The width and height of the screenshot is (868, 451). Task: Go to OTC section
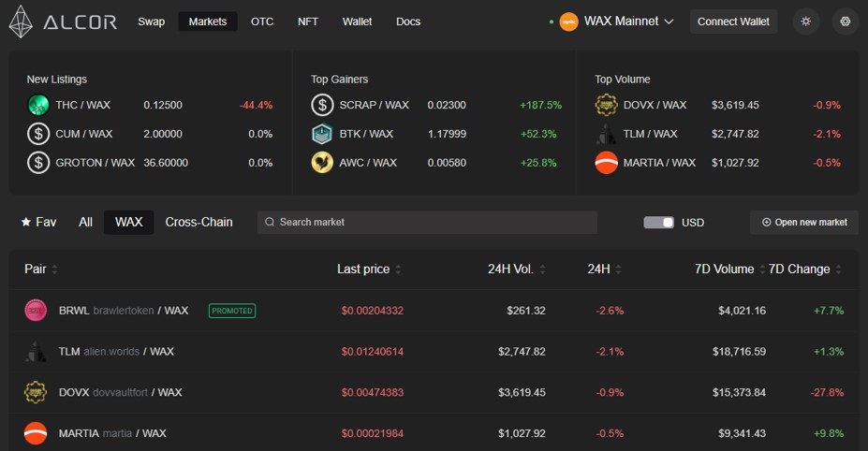point(262,22)
